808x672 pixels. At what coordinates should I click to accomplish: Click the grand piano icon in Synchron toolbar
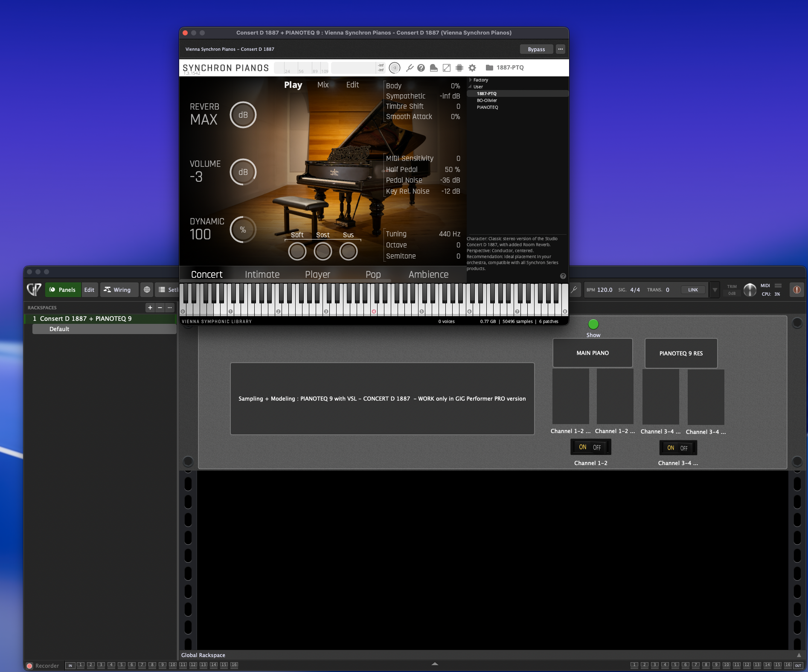pos(434,68)
